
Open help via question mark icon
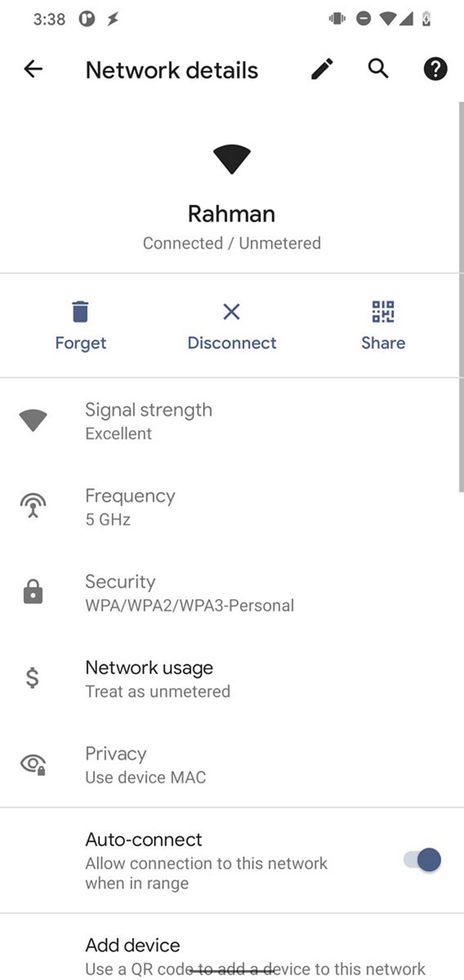click(x=435, y=69)
